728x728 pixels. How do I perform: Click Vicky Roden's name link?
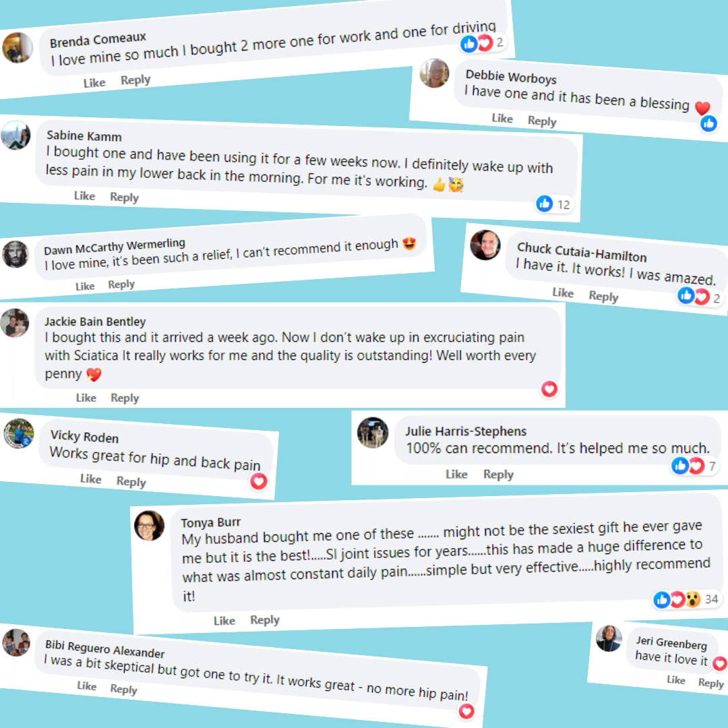[84, 437]
